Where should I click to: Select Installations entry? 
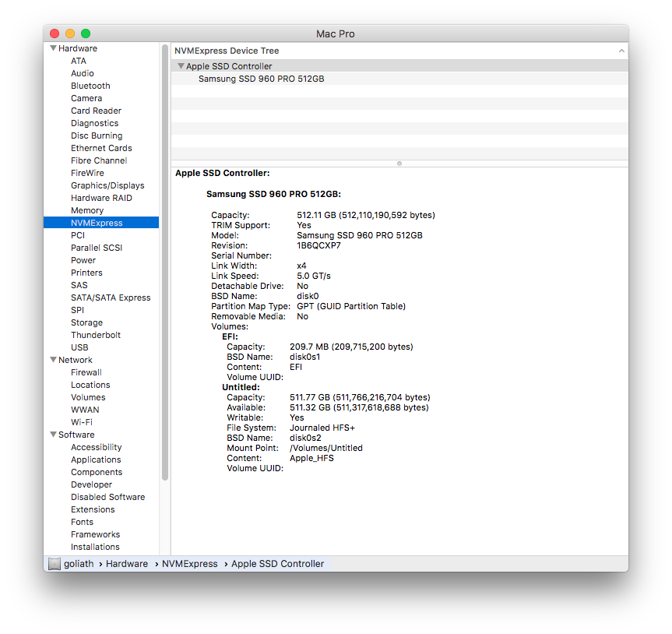[95, 546]
